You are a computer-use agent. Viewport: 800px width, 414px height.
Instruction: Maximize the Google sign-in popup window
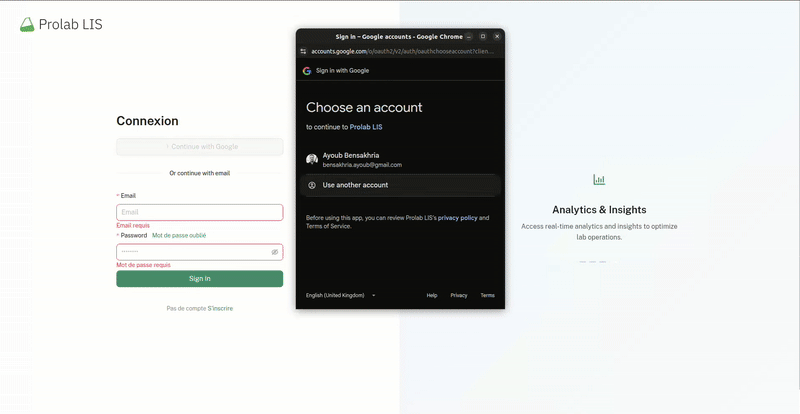click(x=483, y=37)
